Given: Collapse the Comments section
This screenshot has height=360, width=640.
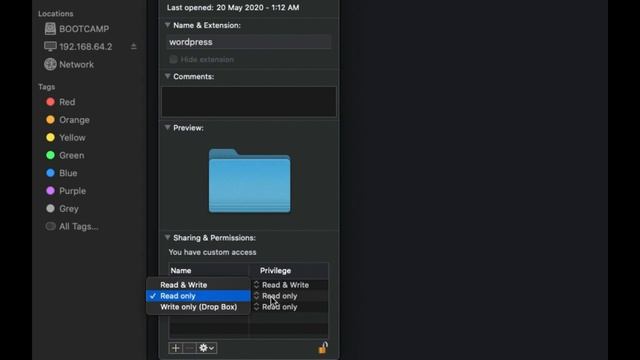Looking at the screenshot, I should click(167, 76).
